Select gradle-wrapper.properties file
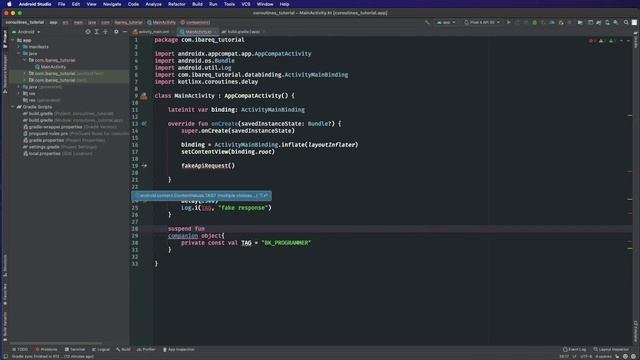The height and width of the screenshot is (360, 640). click(x=70, y=127)
